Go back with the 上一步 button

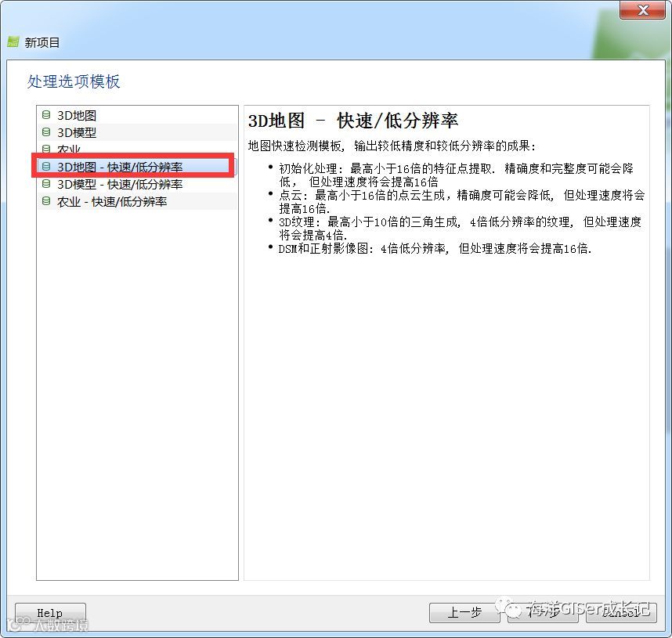click(464, 613)
